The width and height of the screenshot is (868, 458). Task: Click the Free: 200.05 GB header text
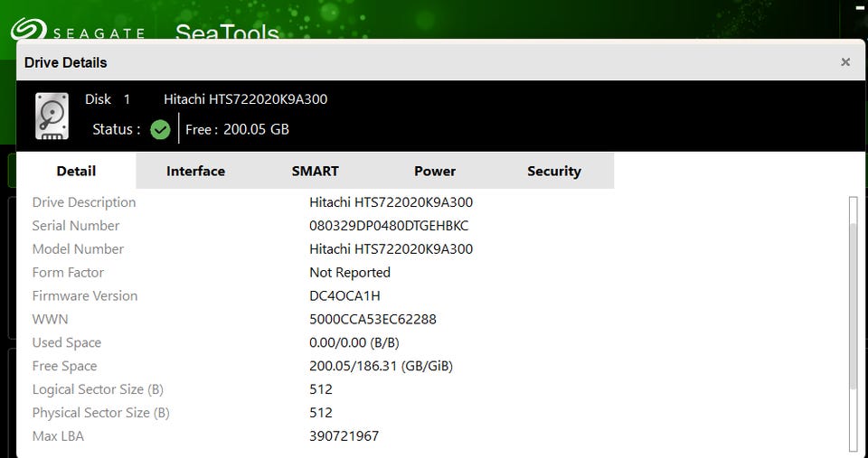coord(237,129)
